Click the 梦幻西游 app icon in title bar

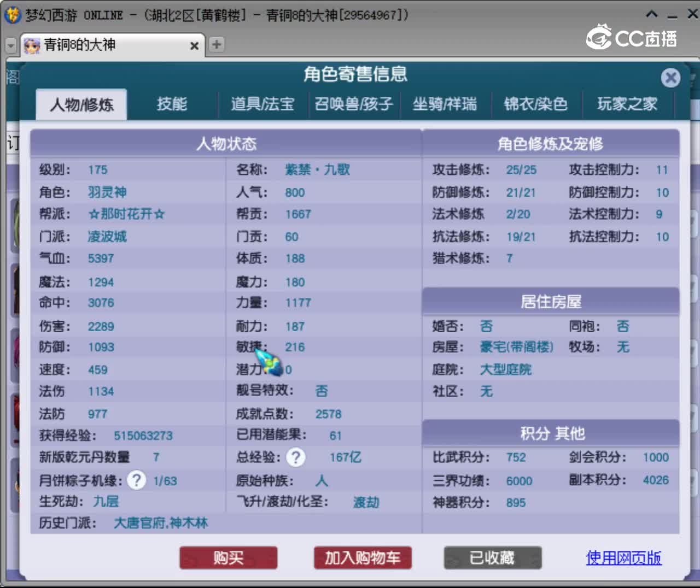pos(12,14)
